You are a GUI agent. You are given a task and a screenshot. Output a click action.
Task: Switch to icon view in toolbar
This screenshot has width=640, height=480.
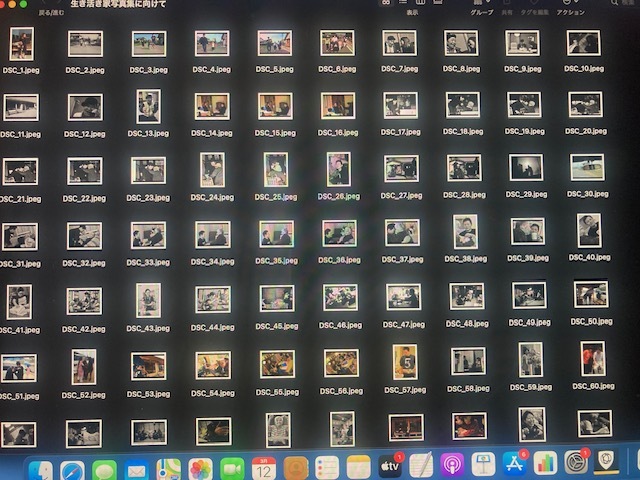[387, 3]
